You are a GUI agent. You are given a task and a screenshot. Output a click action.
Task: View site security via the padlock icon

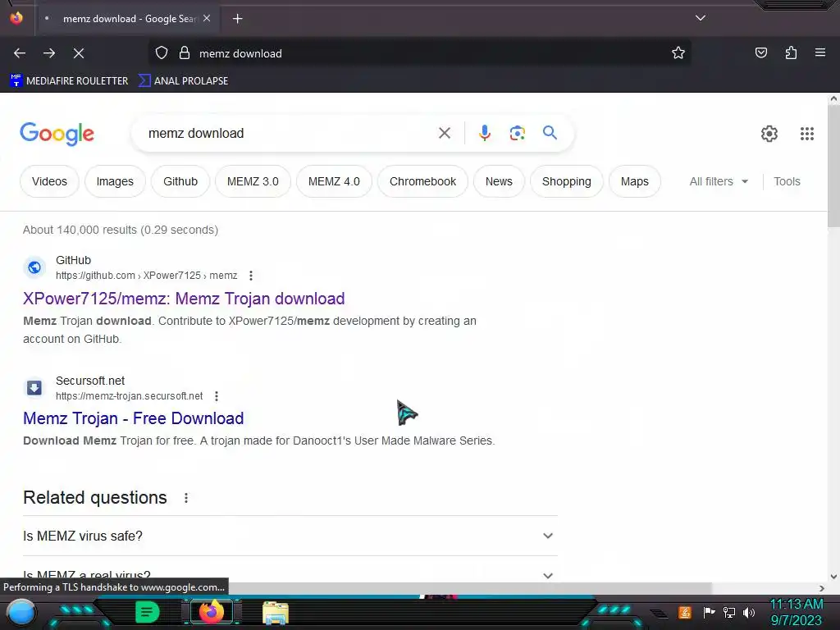tap(185, 53)
